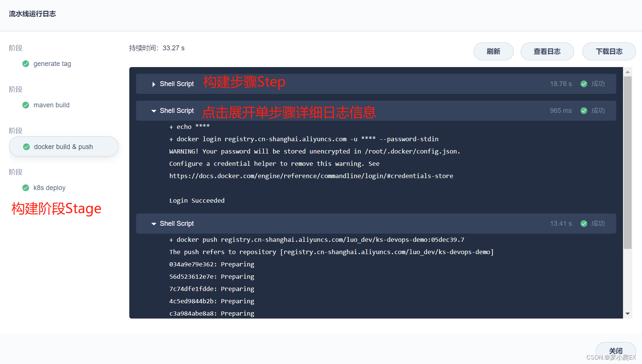Click the success check icon beside generate tag stage

click(25, 64)
